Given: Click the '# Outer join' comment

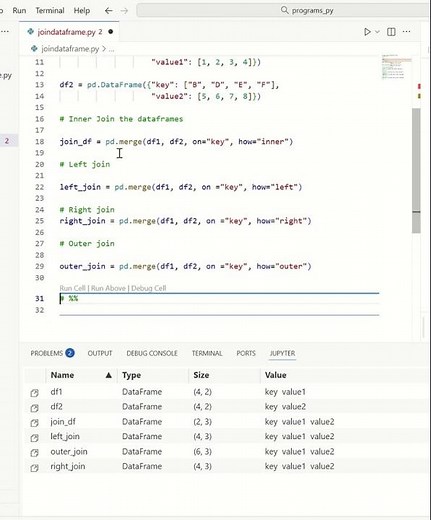Looking at the screenshot, I should 87,244.
